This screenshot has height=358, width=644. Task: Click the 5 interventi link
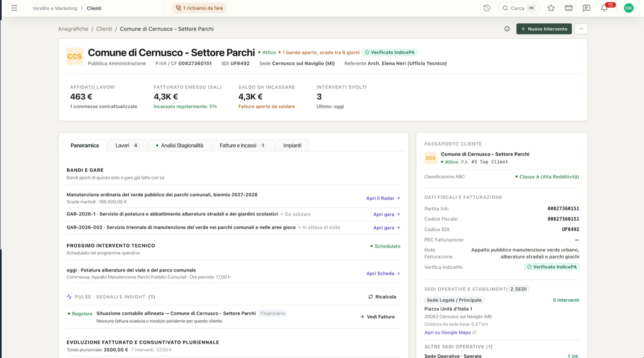566,300
